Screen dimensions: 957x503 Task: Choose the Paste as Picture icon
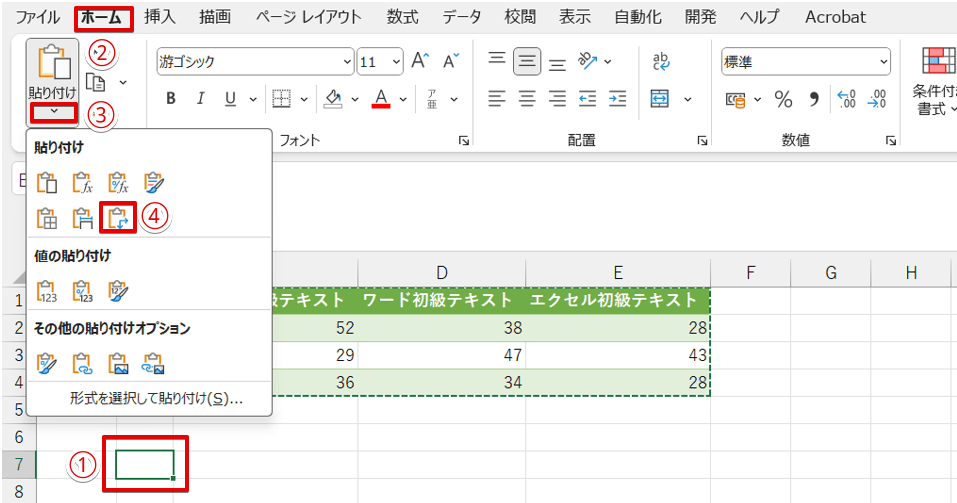pyautogui.click(x=119, y=362)
